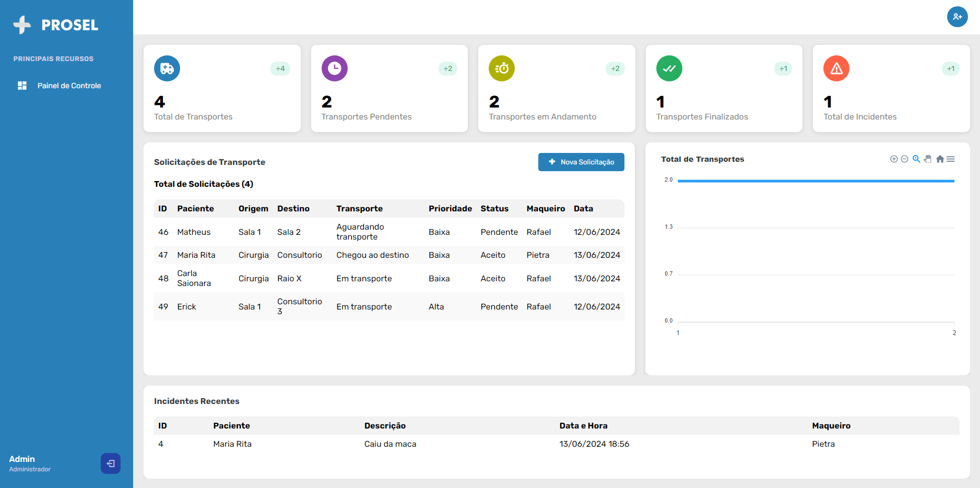
Task: Open the chart hamburger menu
Action: pyautogui.click(x=951, y=159)
